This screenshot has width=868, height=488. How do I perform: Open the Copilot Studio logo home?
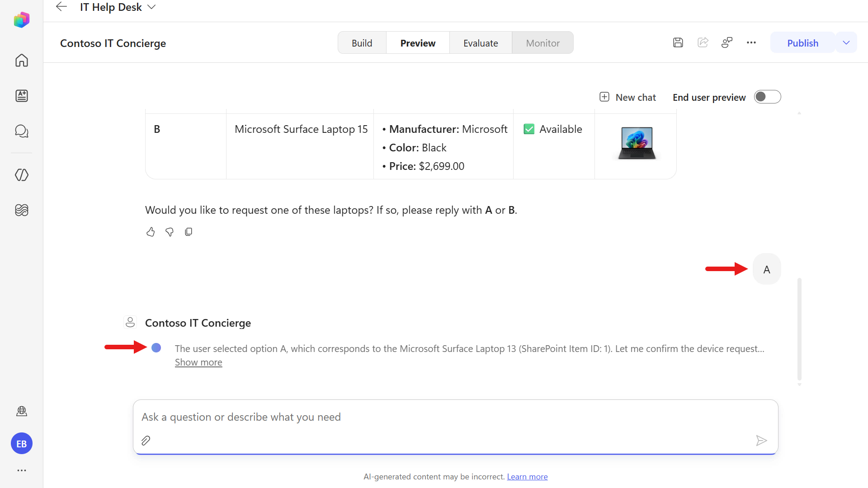coord(21,20)
